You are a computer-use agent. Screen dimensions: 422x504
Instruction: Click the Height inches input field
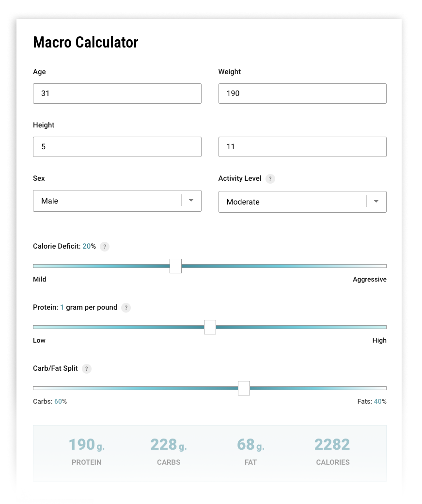pos(302,147)
